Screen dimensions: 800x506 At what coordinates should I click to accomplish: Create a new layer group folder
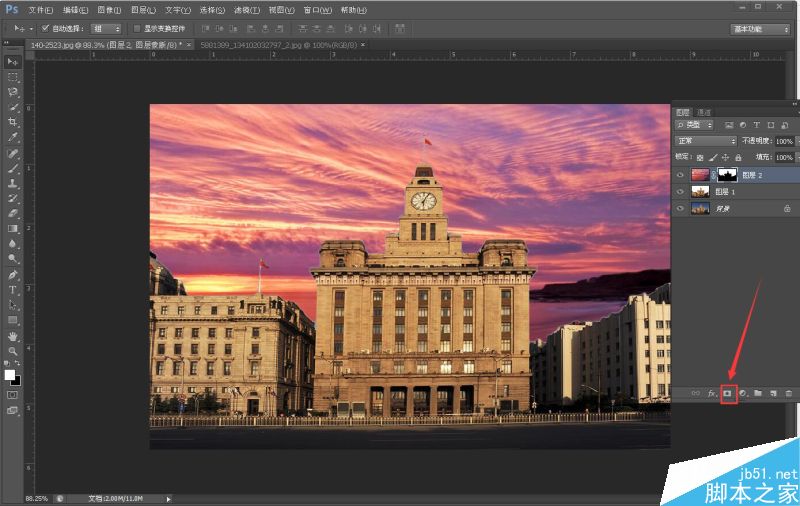click(x=758, y=394)
